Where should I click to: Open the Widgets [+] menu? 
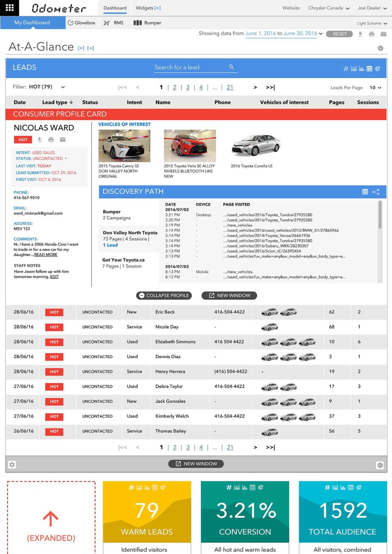[x=148, y=8]
